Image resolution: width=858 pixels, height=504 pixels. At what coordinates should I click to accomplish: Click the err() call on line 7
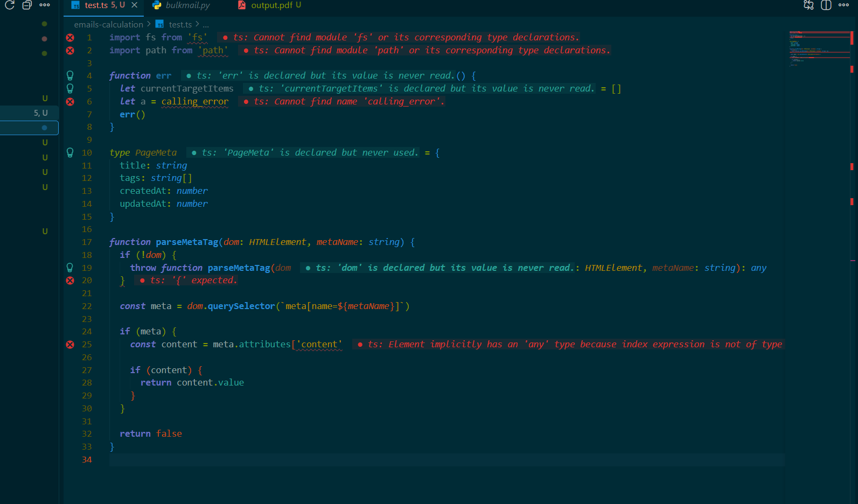tap(132, 114)
